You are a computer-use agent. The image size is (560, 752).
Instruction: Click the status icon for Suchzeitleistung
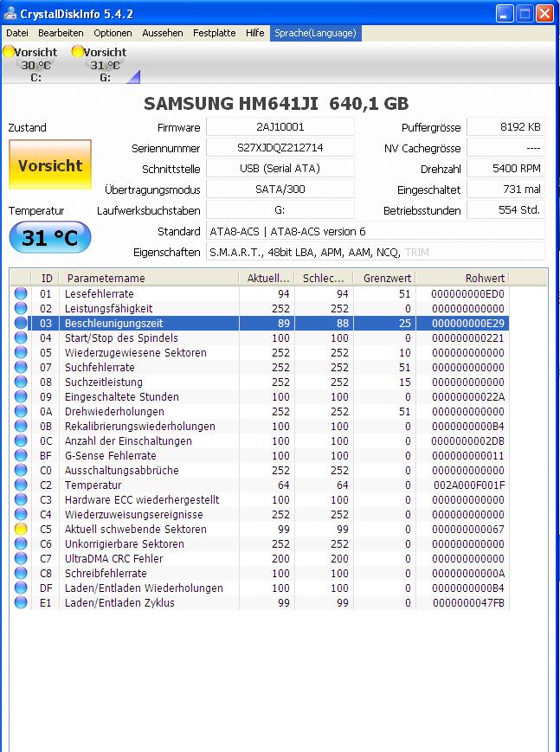[x=21, y=382]
